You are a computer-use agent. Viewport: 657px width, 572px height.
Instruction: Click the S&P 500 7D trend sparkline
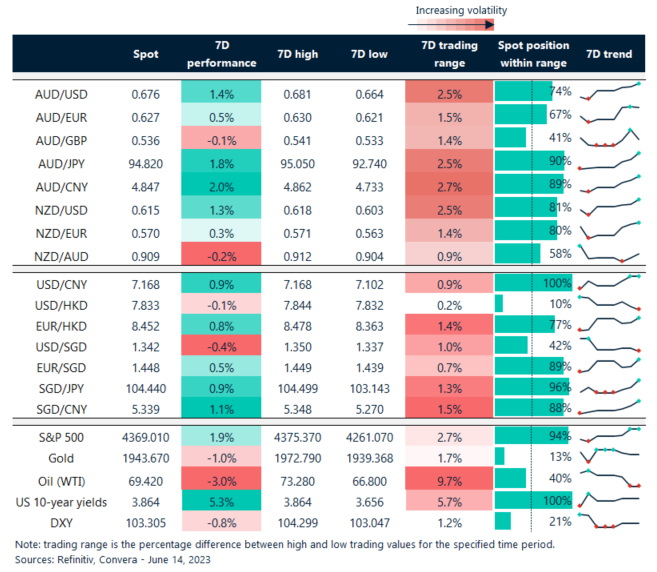pos(609,435)
